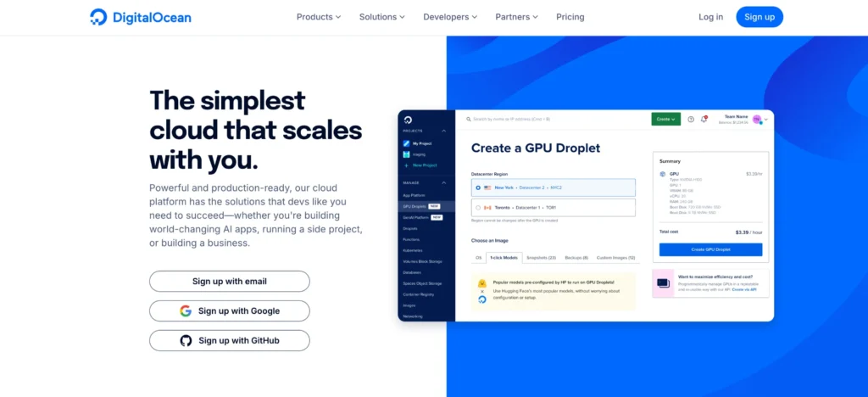The image size is (868, 397).
Task: Open the green Create dropdown button
Action: coord(666,119)
